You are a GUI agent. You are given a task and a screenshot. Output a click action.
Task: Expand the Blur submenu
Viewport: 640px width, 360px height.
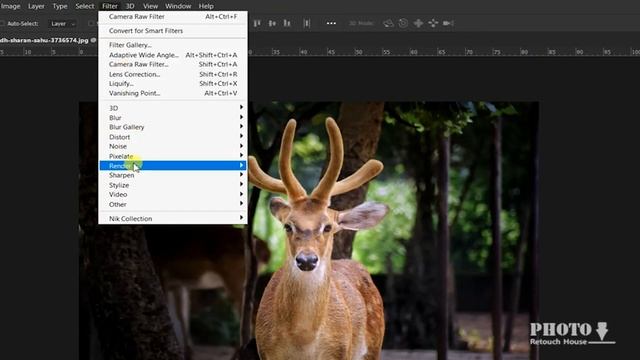173,118
